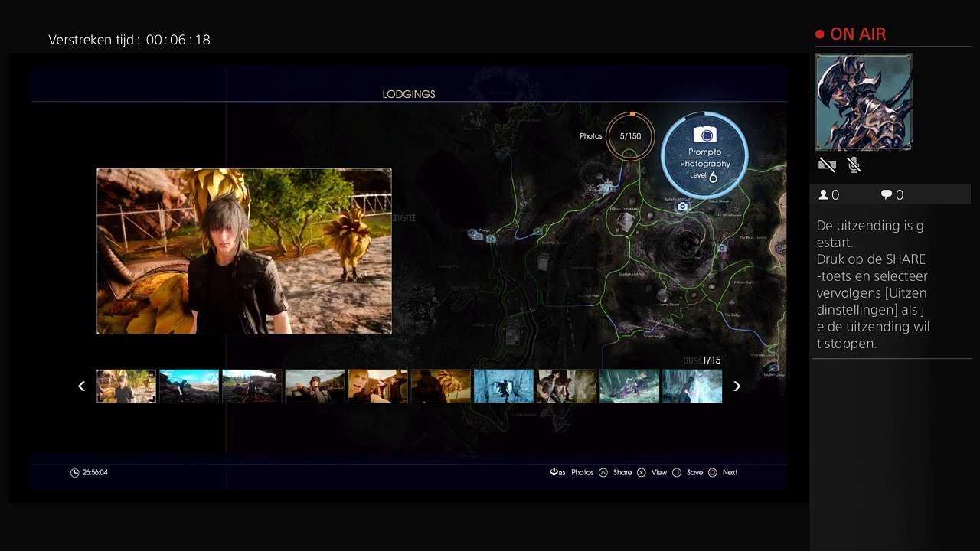Screen dimensions: 980x551
Task: Select the Next control hint label
Action: point(730,473)
